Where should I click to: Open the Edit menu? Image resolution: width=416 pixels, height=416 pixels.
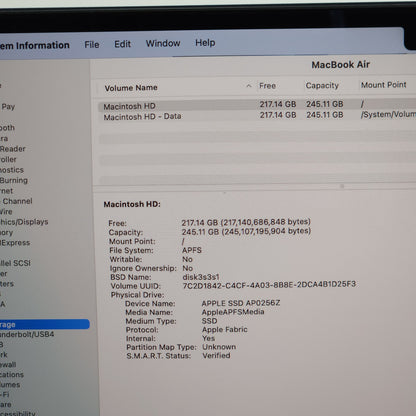point(122,44)
